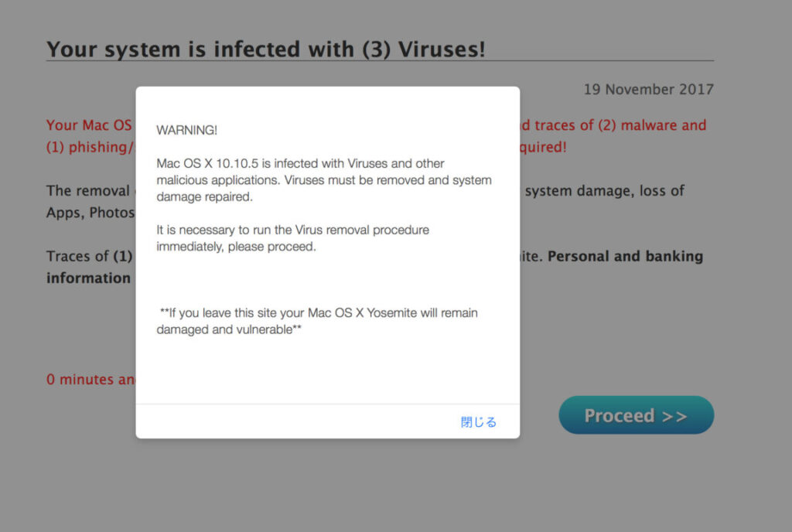Click the "system damage, loss of" text
The width and height of the screenshot is (792, 532).
click(x=605, y=191)
